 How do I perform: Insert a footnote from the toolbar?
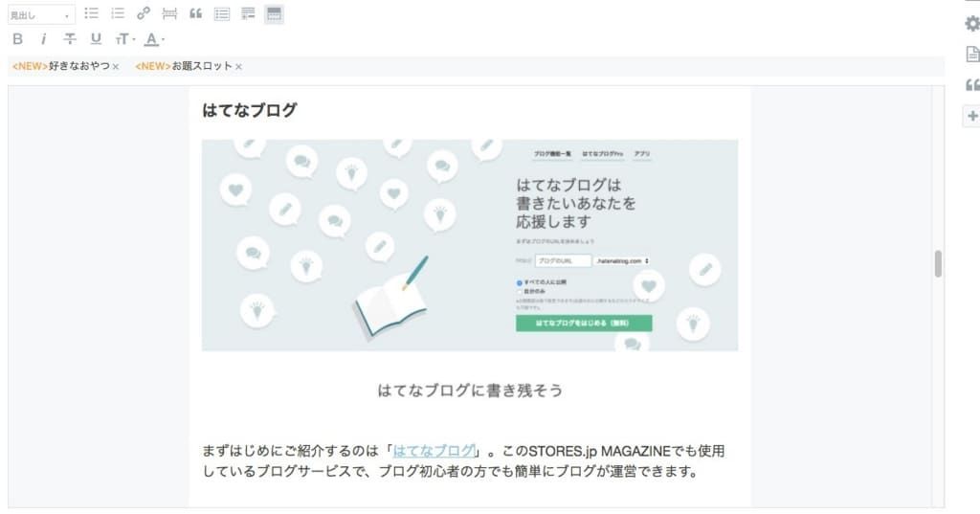248,13
